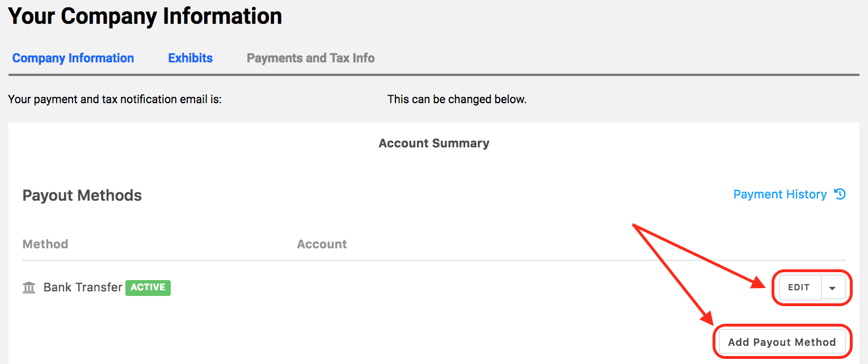868x364 pixels.
Task: Click the Account column header
Action: pos(322,244)
